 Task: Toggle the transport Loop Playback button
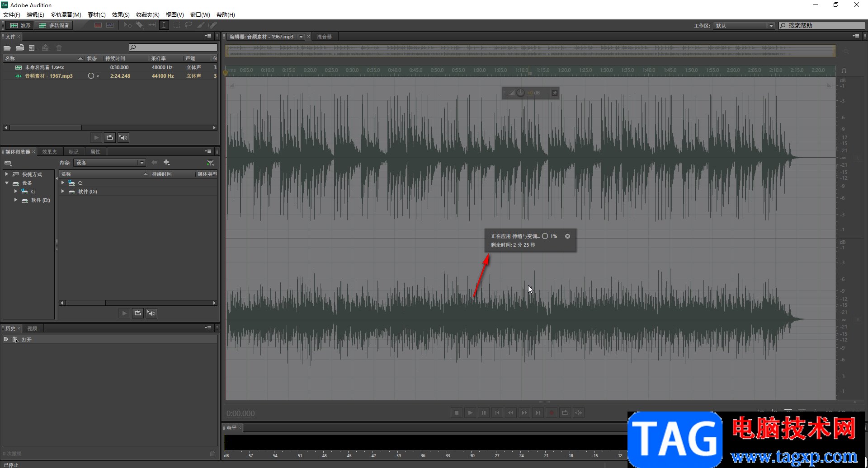pos(565,413)
